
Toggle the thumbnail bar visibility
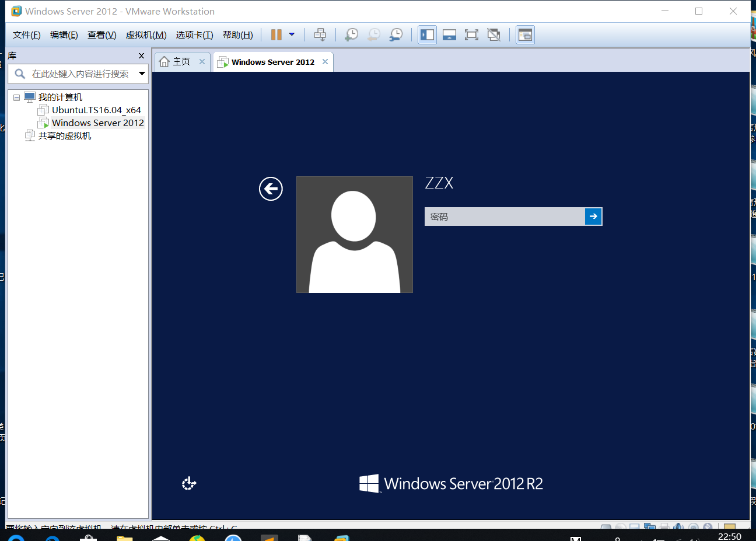point(449,34)
